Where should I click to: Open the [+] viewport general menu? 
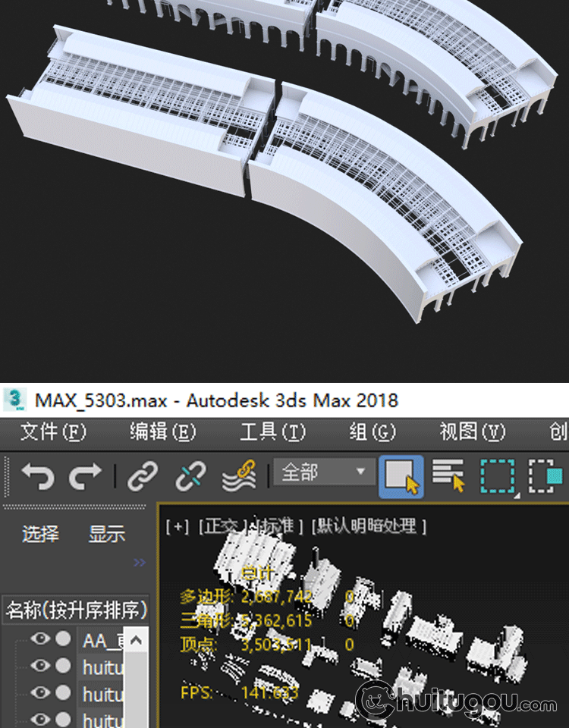[x=178, y=527]
